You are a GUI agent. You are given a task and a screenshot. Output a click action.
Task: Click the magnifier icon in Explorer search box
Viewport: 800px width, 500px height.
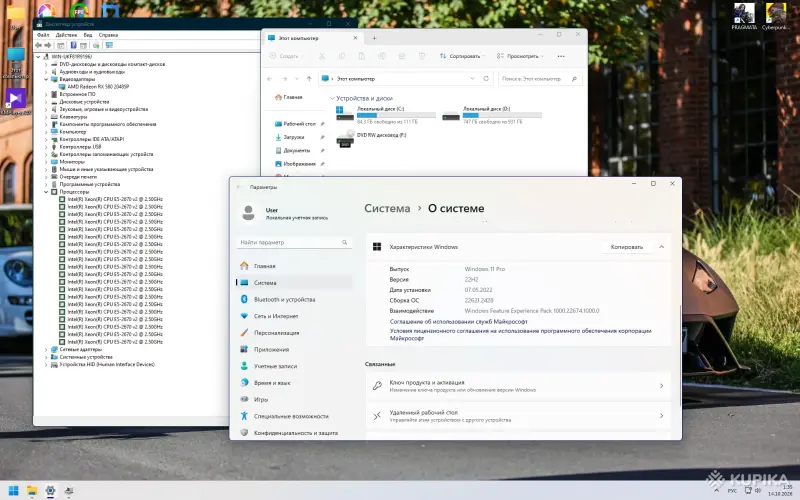(574, 79)
